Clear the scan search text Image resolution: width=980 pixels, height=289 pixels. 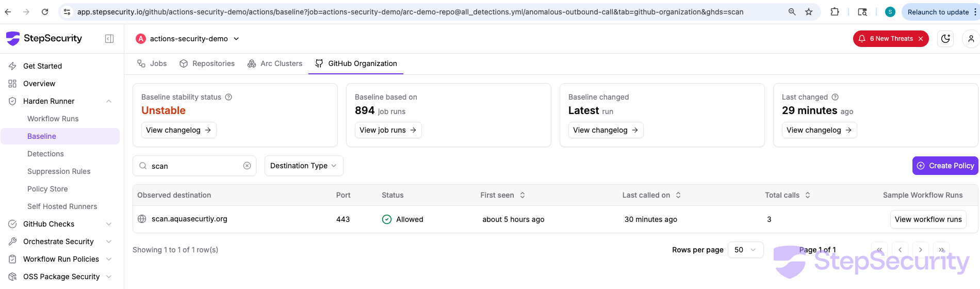coord(247,166)
